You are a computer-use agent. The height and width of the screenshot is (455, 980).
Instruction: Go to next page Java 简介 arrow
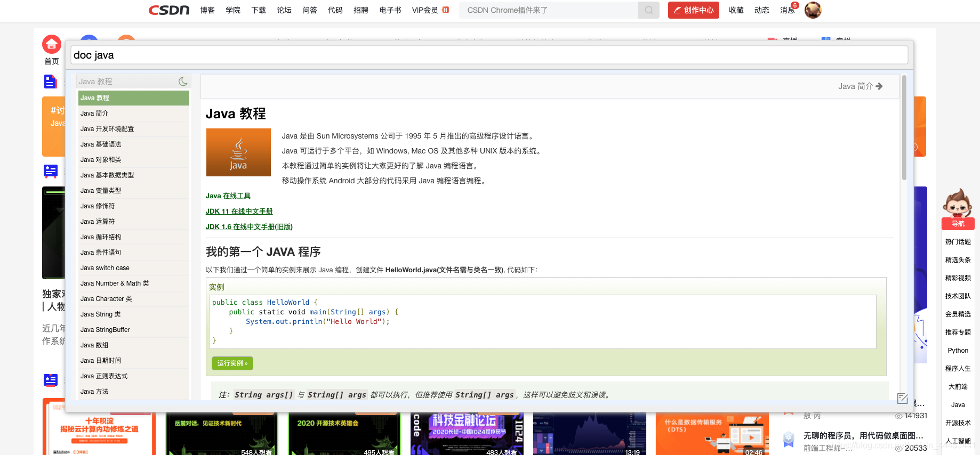[860, 86]
